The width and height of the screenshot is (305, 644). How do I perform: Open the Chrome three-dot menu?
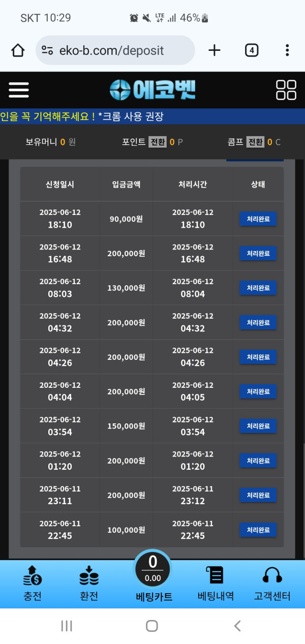287,50
